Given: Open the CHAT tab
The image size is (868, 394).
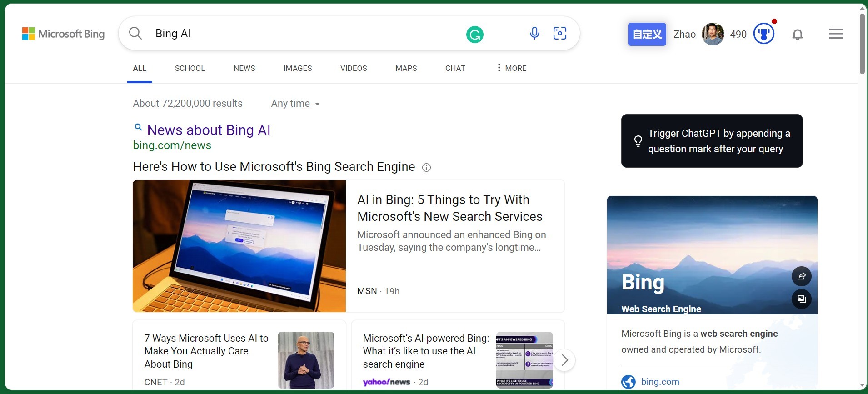Looking at the screenshot, I should coord(455,68).
